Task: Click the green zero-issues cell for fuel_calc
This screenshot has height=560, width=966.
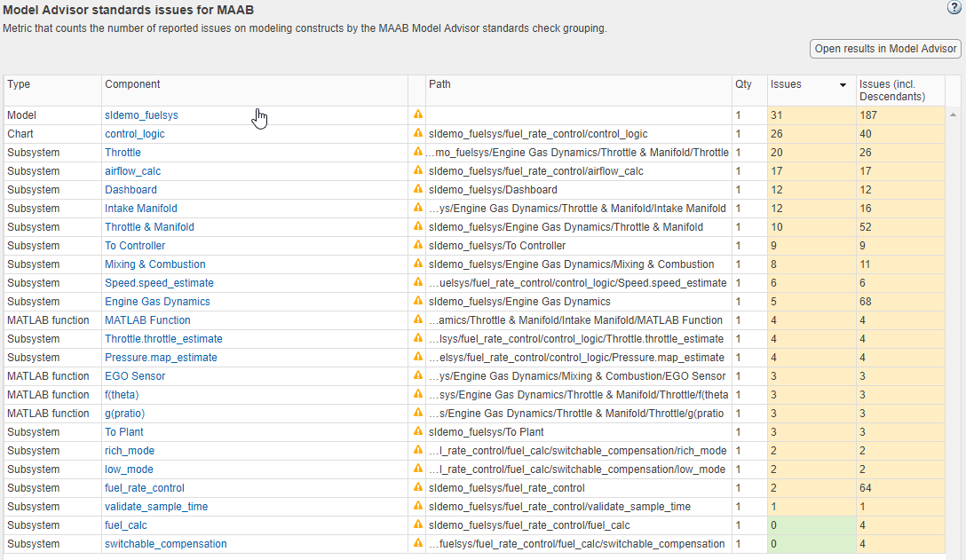Action: [811, 525]
